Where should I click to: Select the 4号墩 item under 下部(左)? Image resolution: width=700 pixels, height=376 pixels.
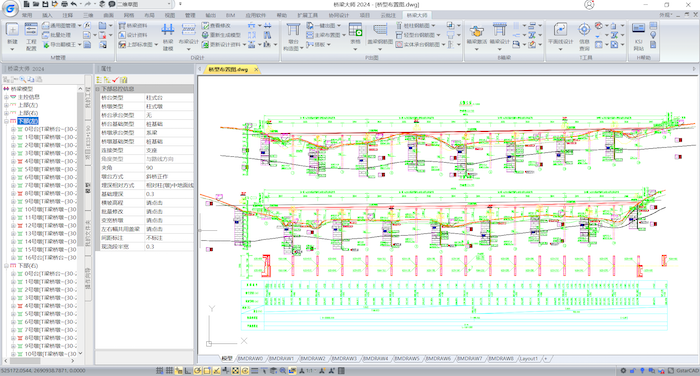click(x=50, y=161)
